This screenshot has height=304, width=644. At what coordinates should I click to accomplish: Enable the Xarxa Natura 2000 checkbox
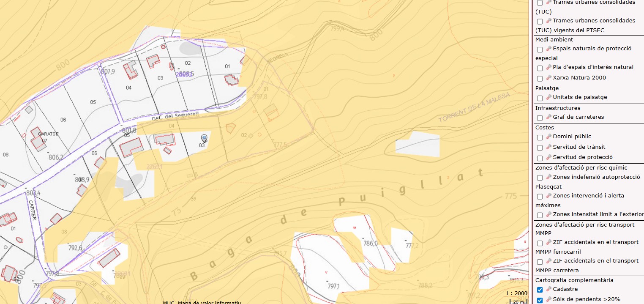pyautogui.click(x=540, y=78)
